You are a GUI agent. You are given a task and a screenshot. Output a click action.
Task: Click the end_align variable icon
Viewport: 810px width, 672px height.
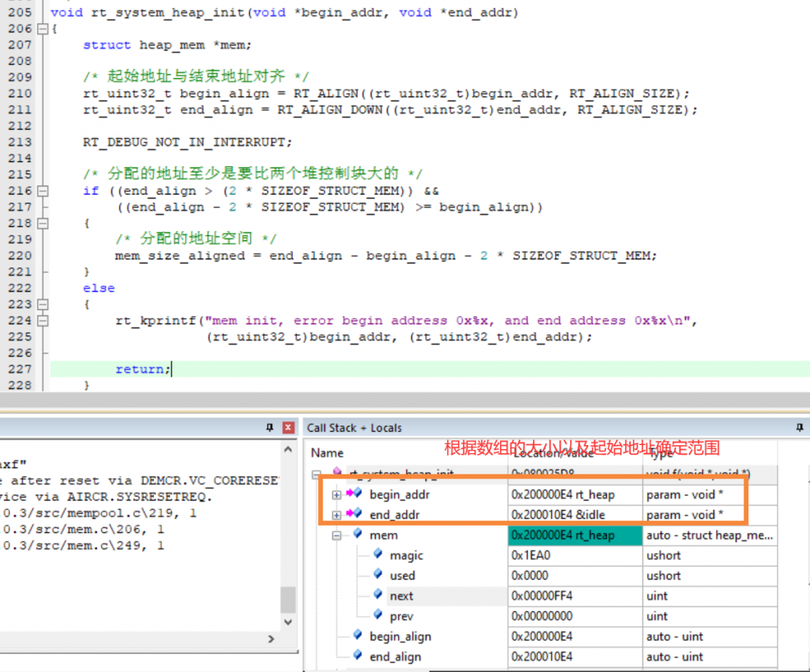point(358,655)
